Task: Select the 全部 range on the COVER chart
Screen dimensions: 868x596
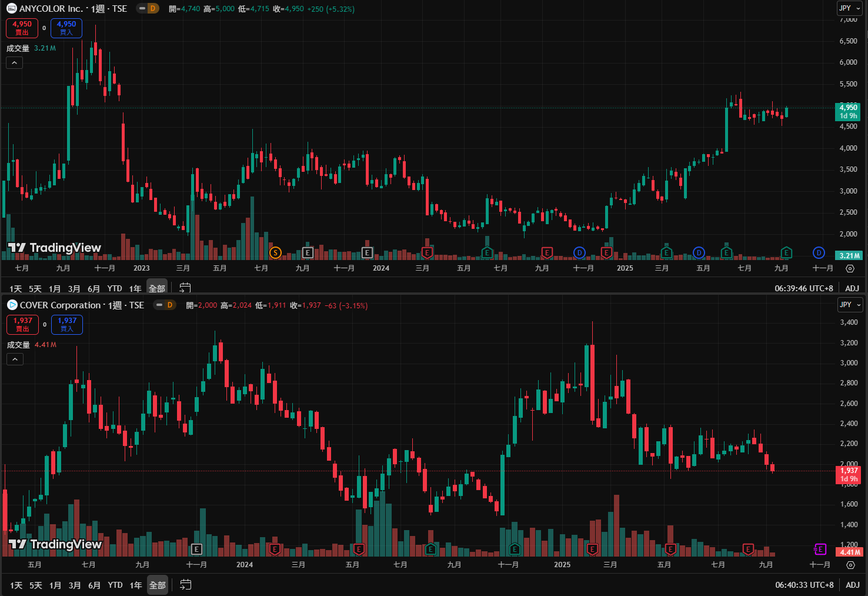Action: [158, 585]
